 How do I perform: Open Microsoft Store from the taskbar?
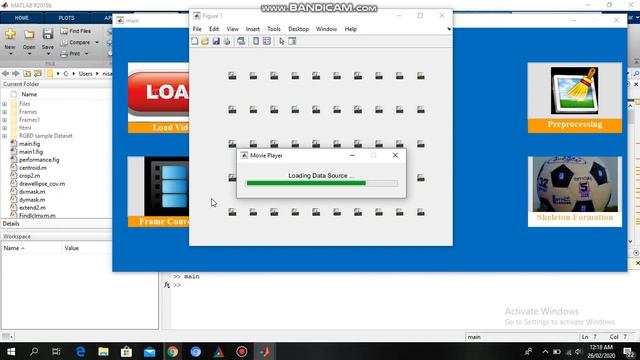(x=126, y=351)
